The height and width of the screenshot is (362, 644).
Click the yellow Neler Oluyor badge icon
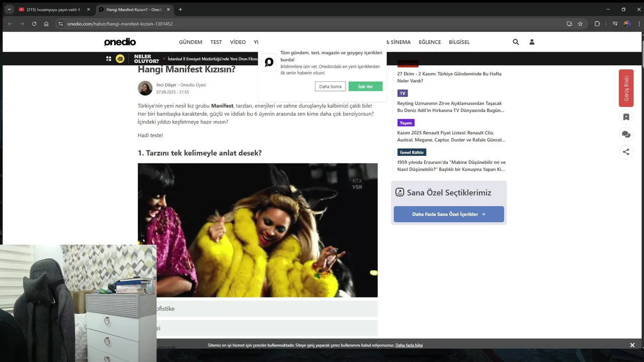pos(120,59)
